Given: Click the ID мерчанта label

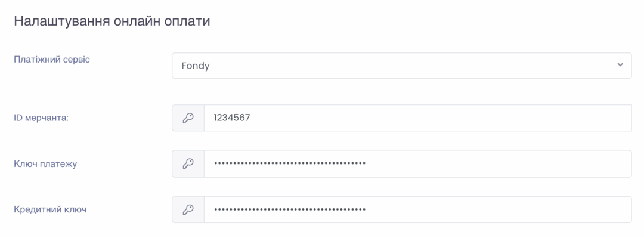Looking at the screenshot, I should point(41,118).
